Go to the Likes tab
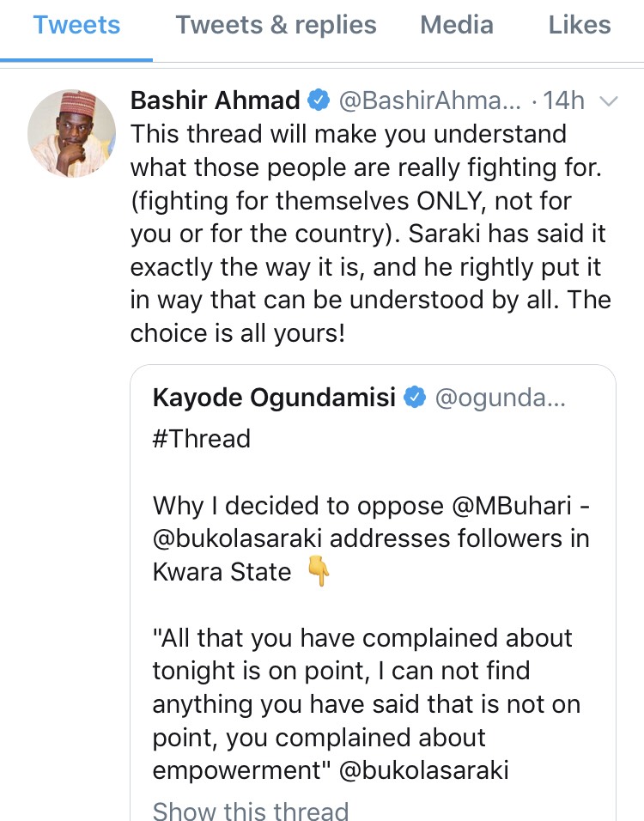644x821 pixels. coord(580,26)
